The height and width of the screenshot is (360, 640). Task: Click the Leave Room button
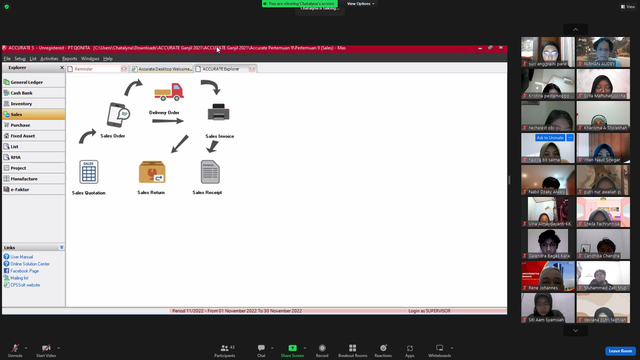(x=620, y=351)
